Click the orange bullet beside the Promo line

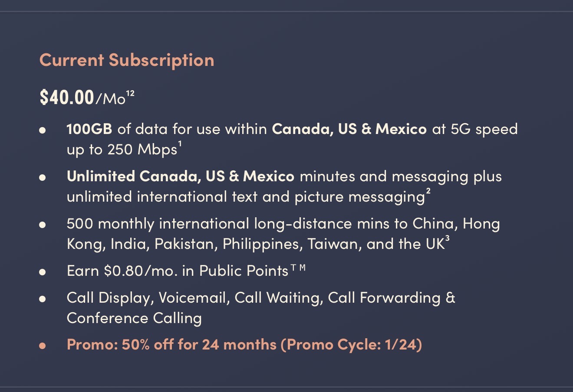click(42, 346)
